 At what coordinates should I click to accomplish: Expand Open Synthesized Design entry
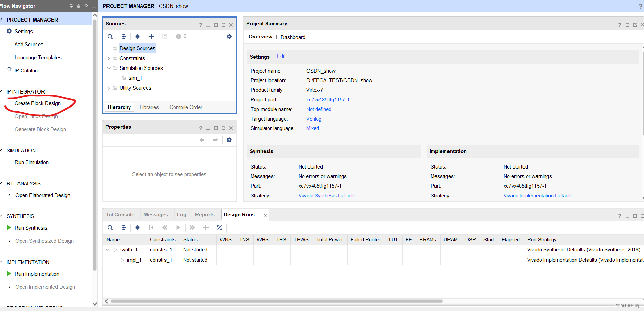click(x=9, y=241)
